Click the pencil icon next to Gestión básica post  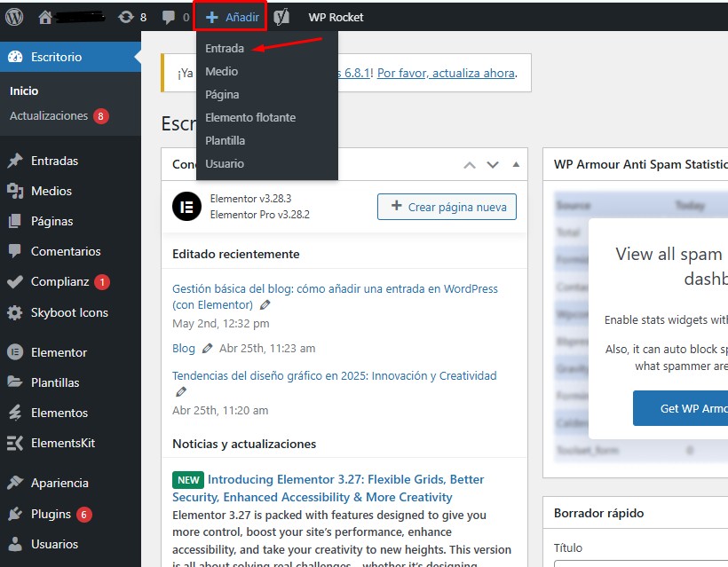click(x=265, y=305)
